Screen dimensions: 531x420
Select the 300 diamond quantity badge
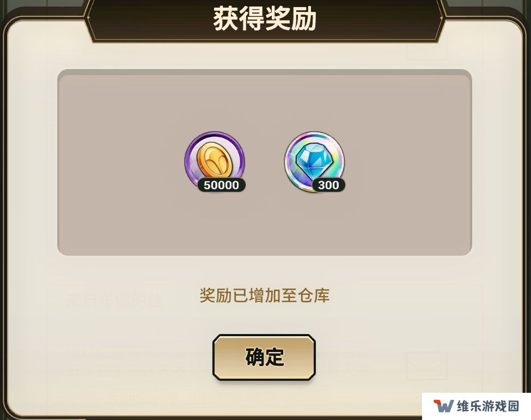click(328, 185)
